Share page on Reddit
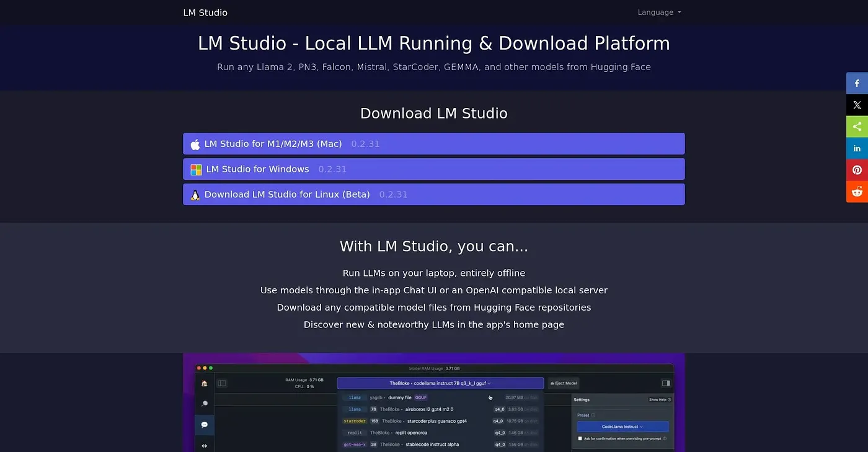The height and width of the screenshot is (452, 868). (x=857, y=192)
